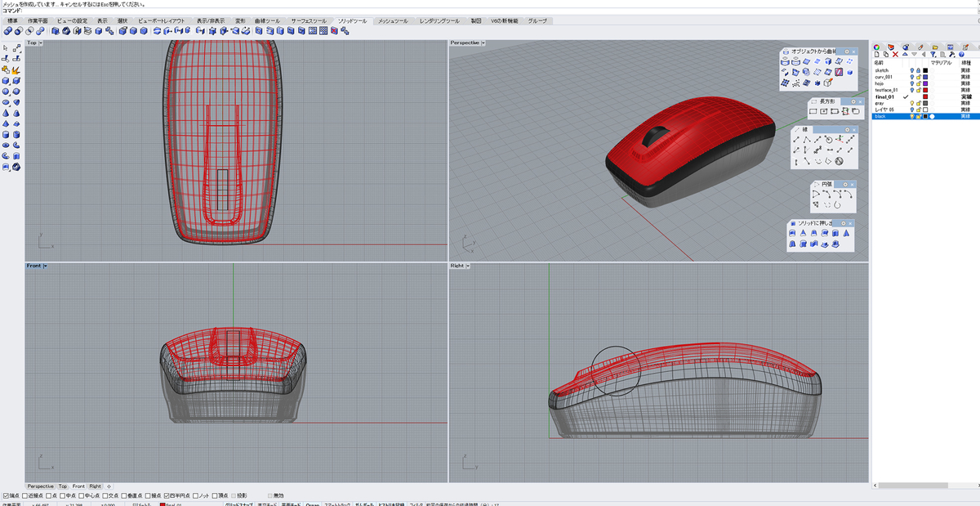Screen dimensions: 980x506
Task: Open the Top viewport title dropdown arrow
Action: pyautogui.click(x=41, y=43)
